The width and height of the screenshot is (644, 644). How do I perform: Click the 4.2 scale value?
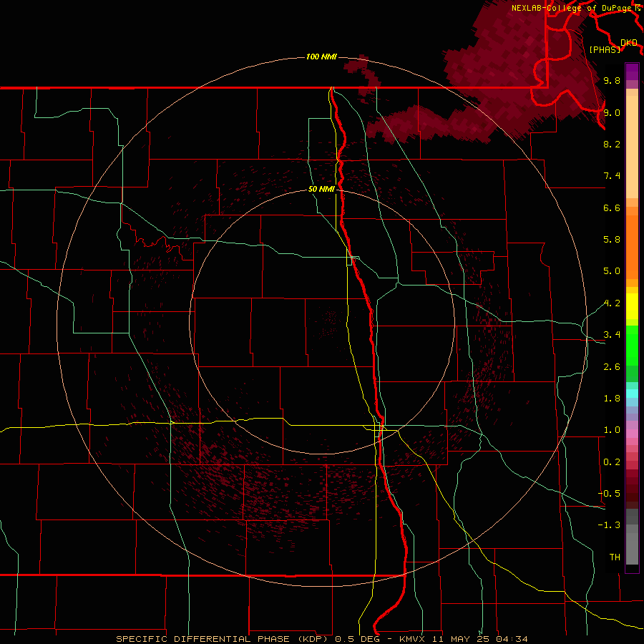pyautogui.click(x=612, y=303)
